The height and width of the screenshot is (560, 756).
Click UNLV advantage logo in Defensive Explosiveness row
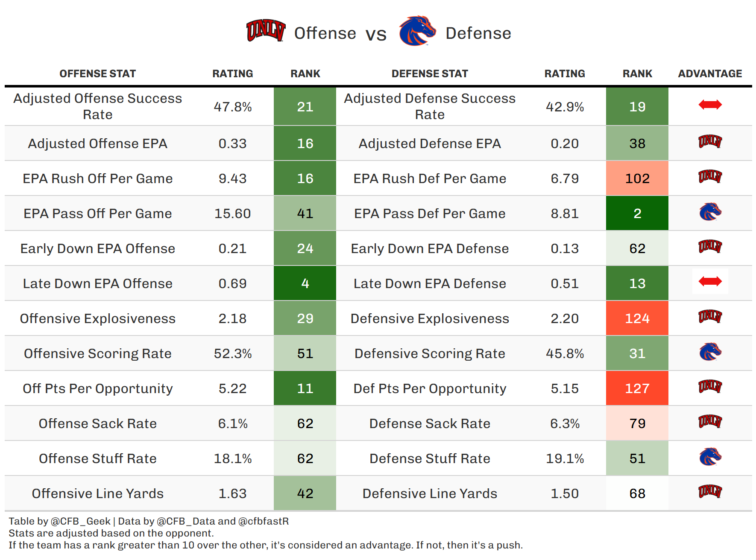coord(710,316)
